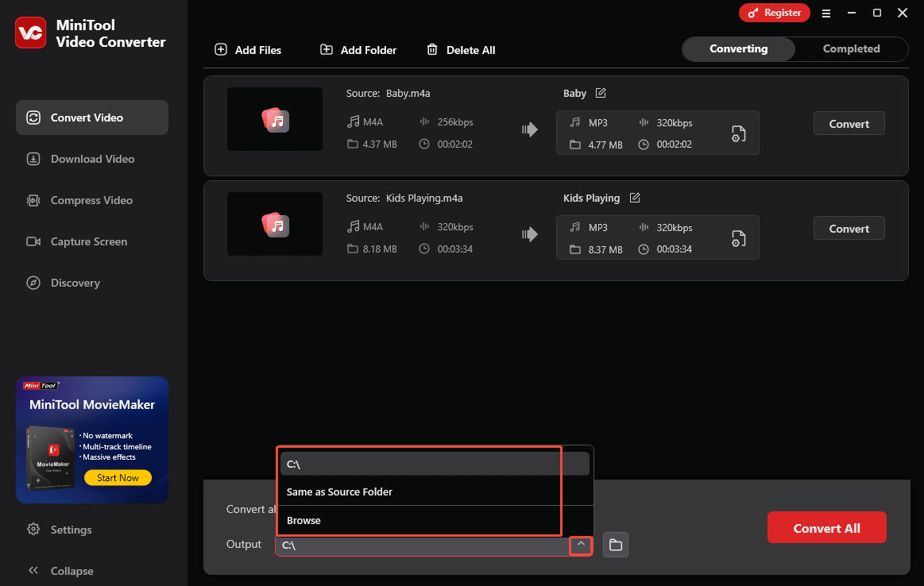Click Add Folder
Image resolution: width=924 pixels, height=586 pixels.
[358, 50]
